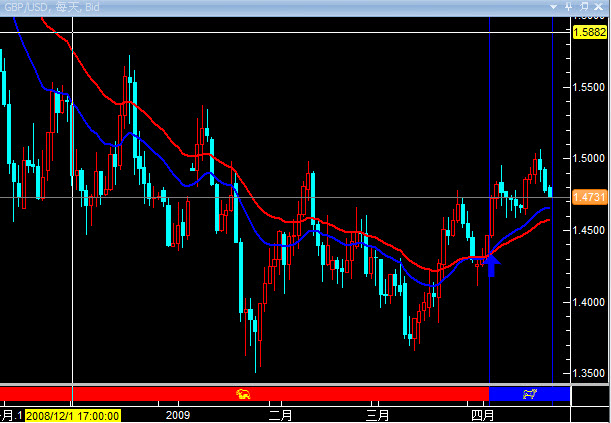This screenshot has height=423, width=611.
Task: Click the 三月 time axis label
Action: pos(378,416)
